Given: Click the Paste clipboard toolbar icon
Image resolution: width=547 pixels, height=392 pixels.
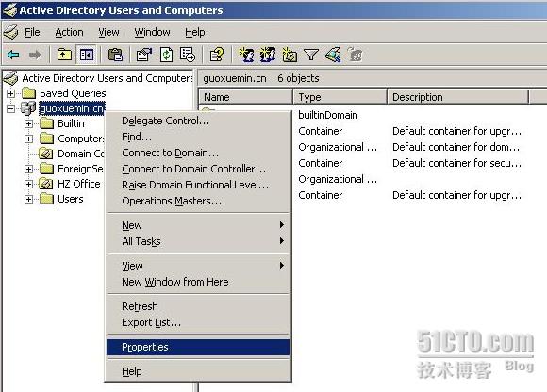Looking at the screenshot, I should coord(115,55).
